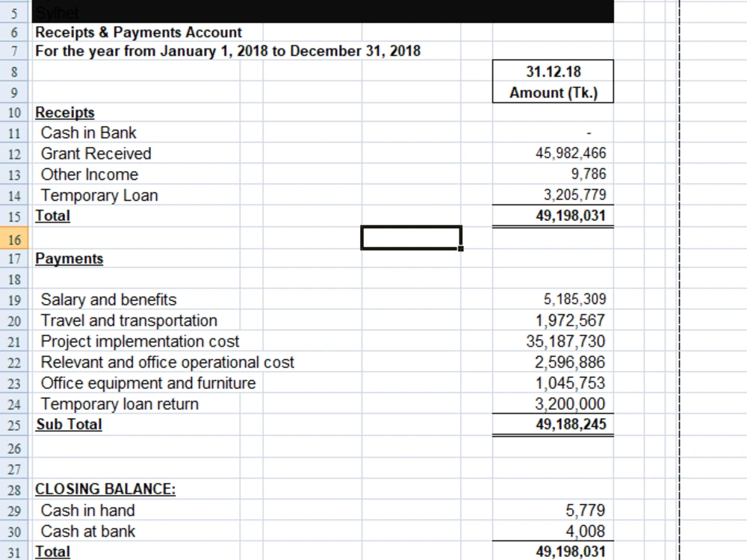Screen dimensions: 747x560
Task: Select the cell labeled Receipts & Payments Account
Action: point(137,32)
